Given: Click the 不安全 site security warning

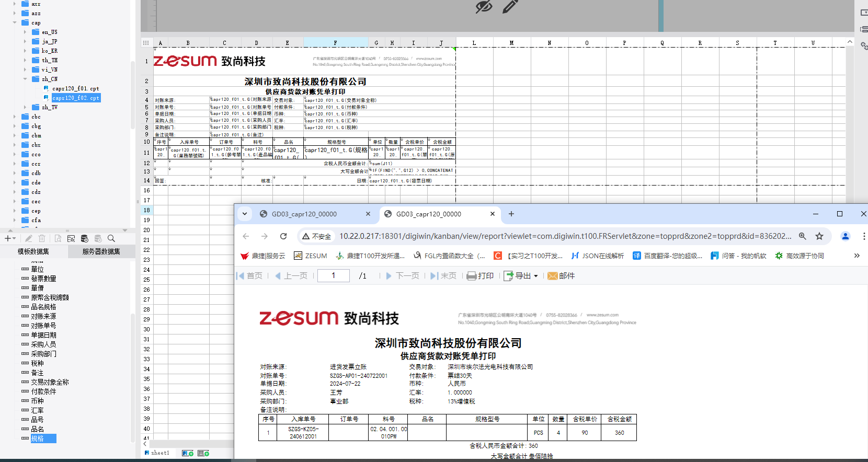Looking at the screenshot, I should coord(317,236).
